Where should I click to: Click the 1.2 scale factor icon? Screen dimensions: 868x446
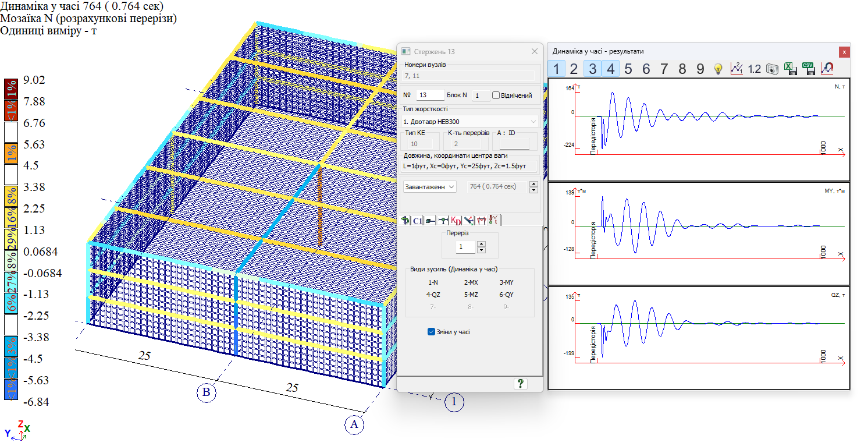tap(754, 69)
